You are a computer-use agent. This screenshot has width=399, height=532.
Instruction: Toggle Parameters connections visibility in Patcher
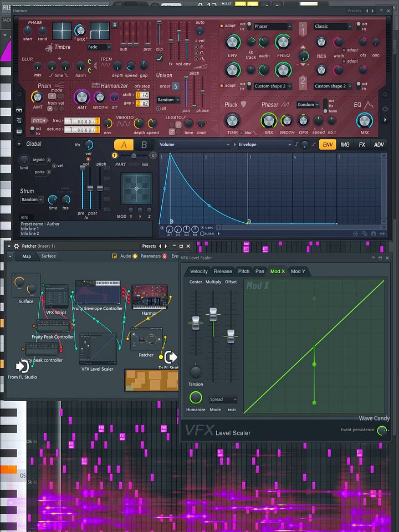165,256
